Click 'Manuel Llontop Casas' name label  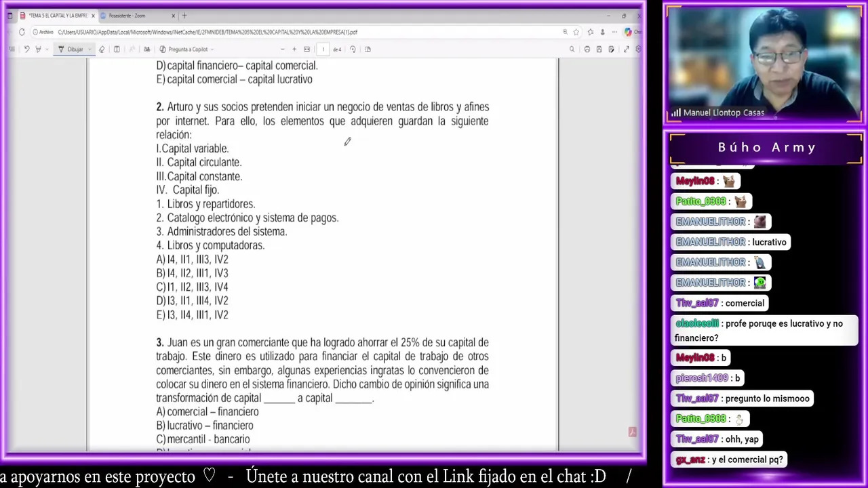[x=724, y=113]
